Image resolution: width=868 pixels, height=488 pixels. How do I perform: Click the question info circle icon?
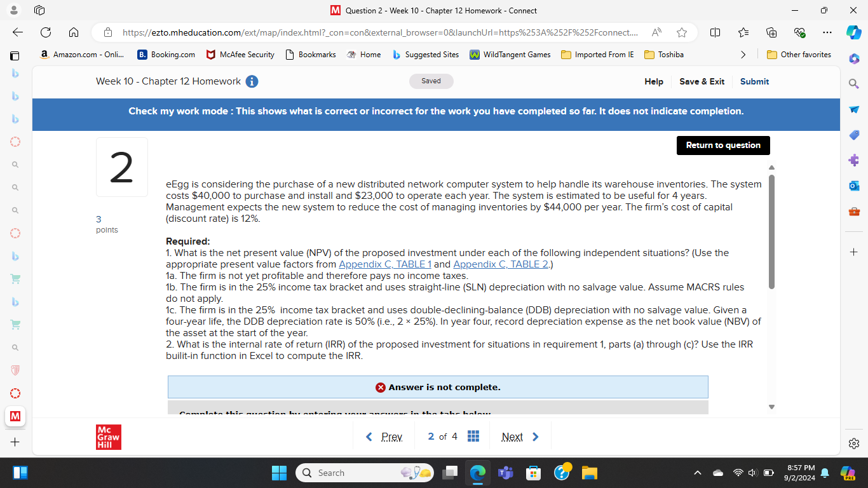(252, 81)
